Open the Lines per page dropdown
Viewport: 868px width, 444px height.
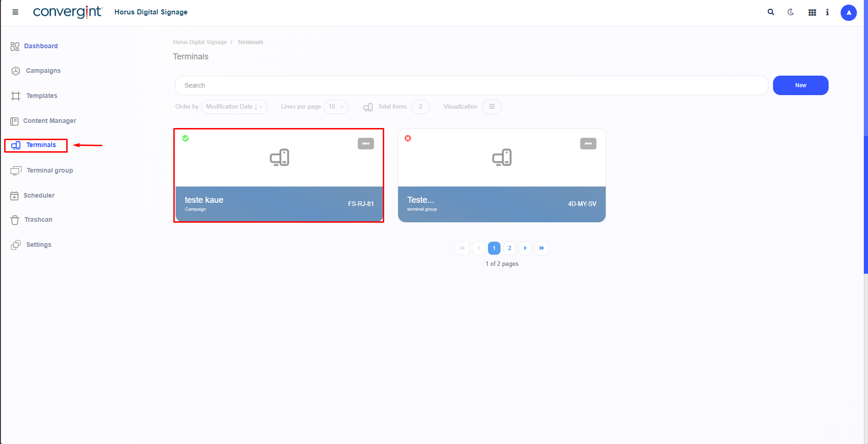pyautogui.click(x=336, y=107)
